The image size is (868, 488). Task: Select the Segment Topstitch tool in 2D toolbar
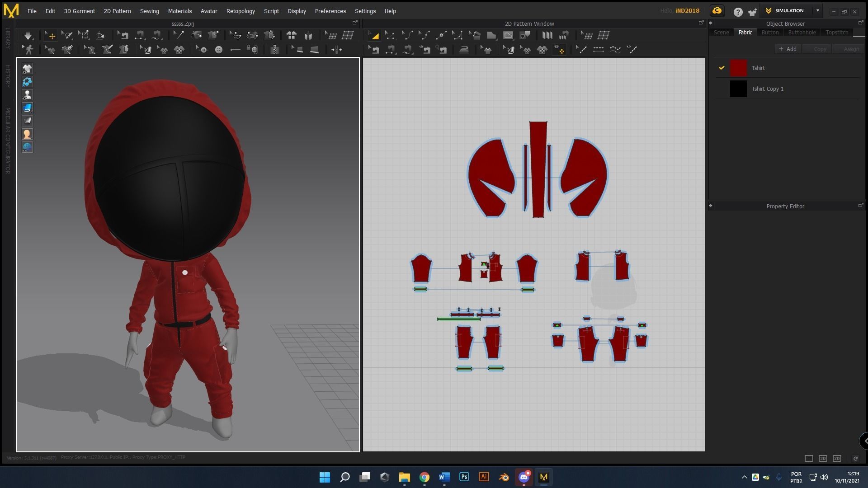click(x=598, y=50)
